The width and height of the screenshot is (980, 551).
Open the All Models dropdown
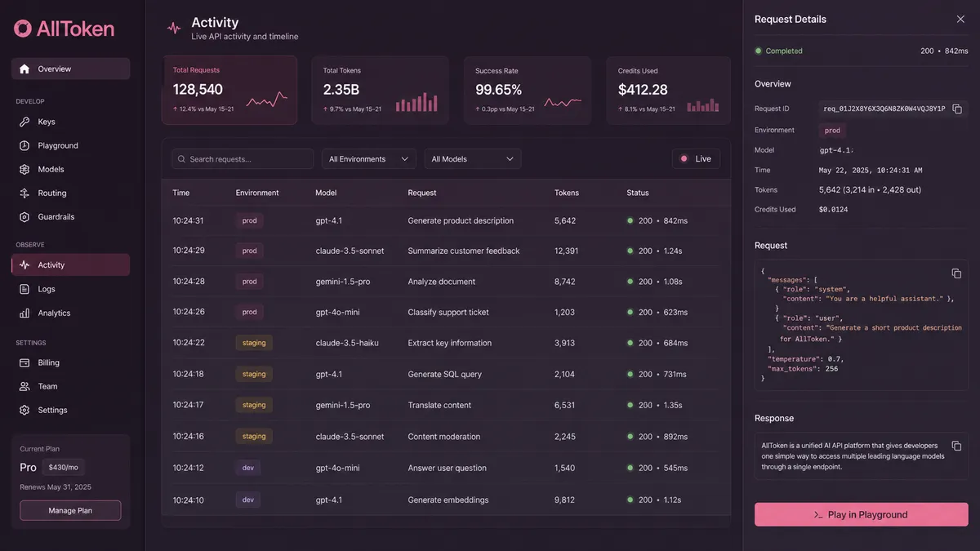[x=473, y=159]
